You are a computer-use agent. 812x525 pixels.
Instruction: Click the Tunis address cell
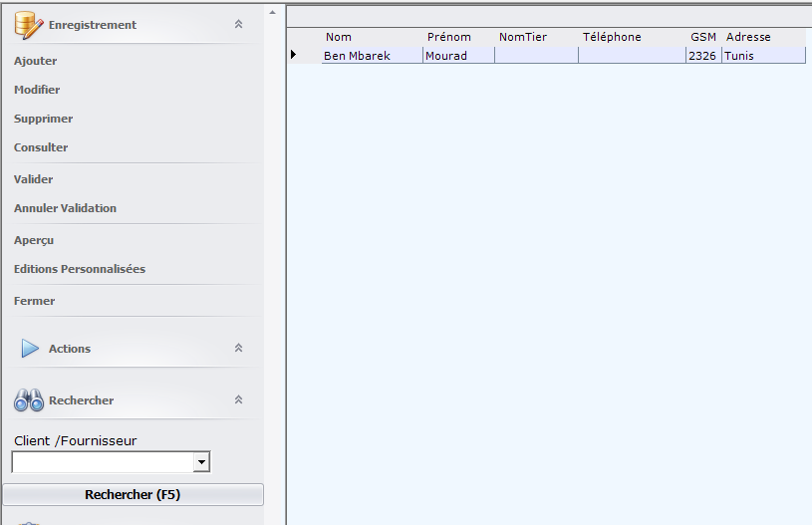[764, 56]
